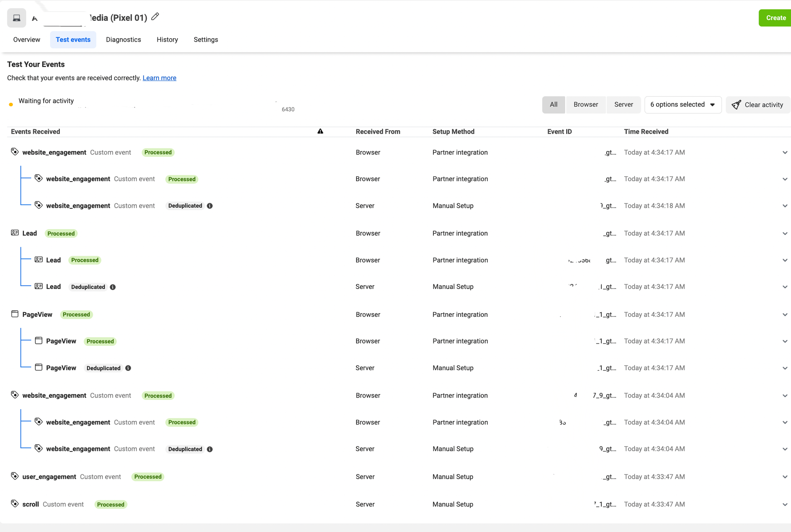Click the laptop data source icon
Image resolution: width=791 pixels, height=532 pixels.
pos(17,18)
